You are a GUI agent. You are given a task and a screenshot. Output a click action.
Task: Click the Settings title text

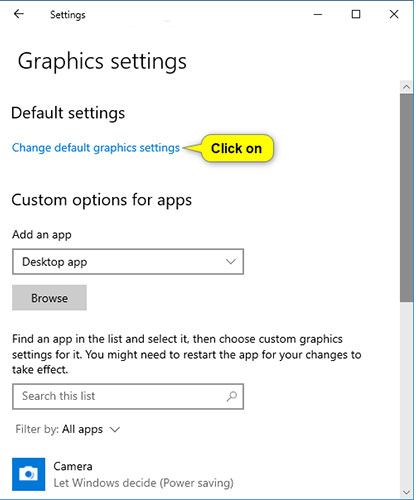click(x=68, y=15)
